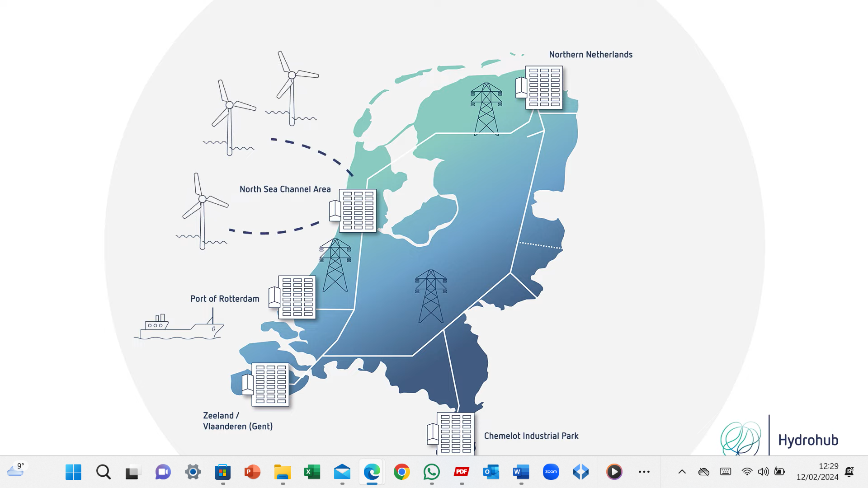Screen dimensions: 868x488
Task: Open the notifications do-not-disturb bell
Action: click(849, 472)
